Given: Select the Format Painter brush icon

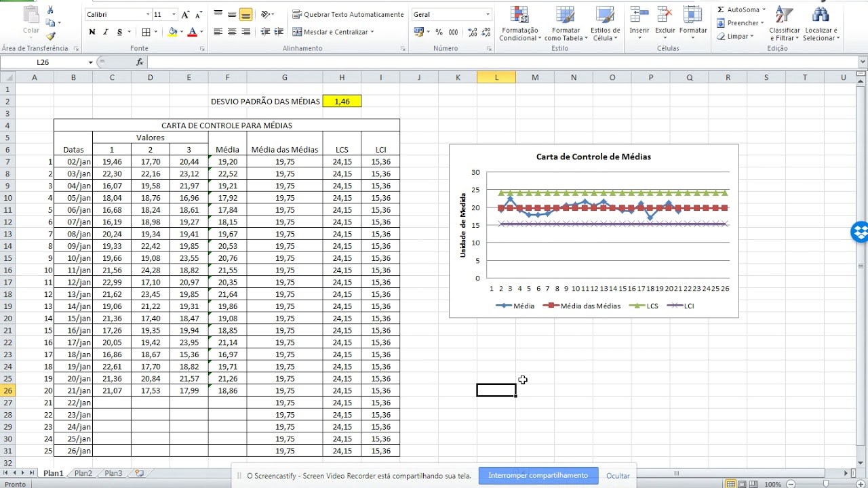Looking at the screenshot, I should click(x=51, y=36).
